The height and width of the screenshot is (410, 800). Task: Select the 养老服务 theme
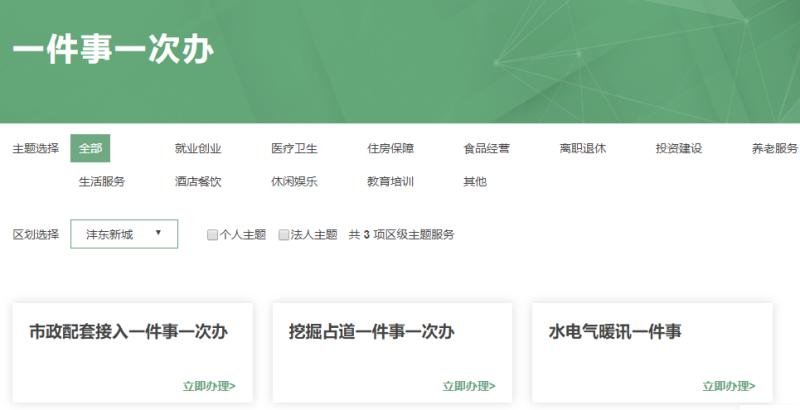tap(774, 149)
